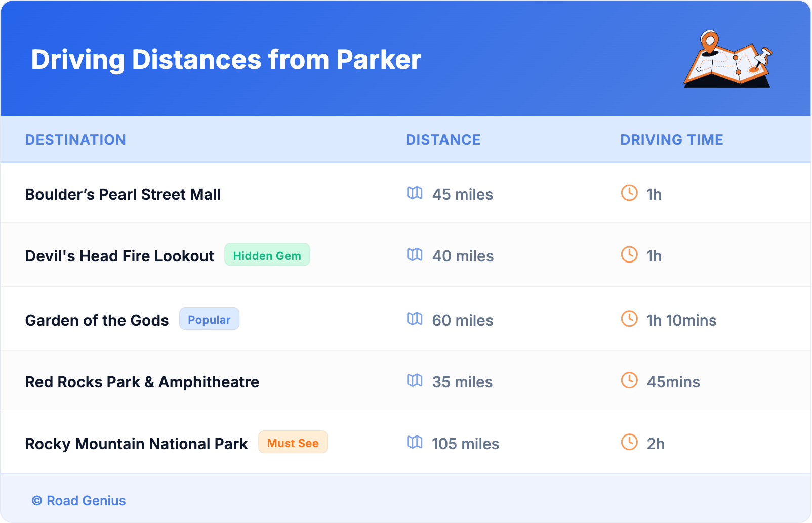Screen dimensions: 812x523
Task: Sort by the Driving Time column header
Action: (x=672, y=140)
